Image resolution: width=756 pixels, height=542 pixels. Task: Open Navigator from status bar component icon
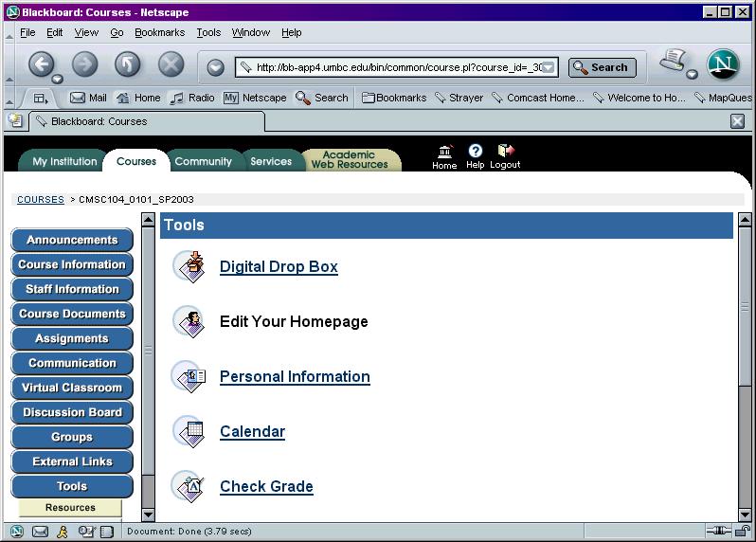click(17, 532)
